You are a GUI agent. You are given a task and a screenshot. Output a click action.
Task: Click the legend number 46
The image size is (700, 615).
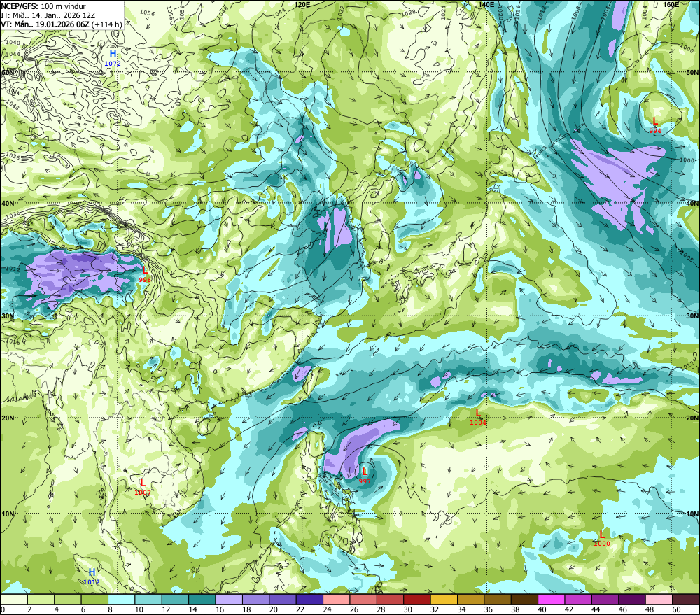(623, 609)
